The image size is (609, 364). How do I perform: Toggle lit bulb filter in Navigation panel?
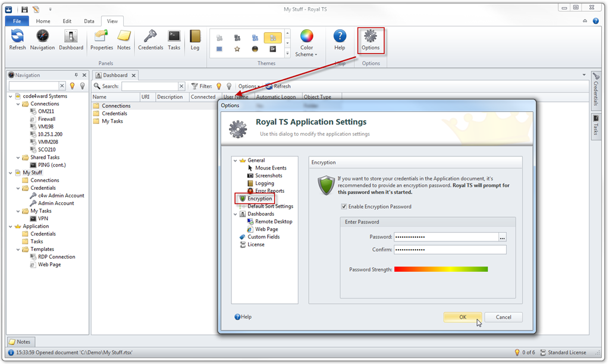(x=72, y=86)
